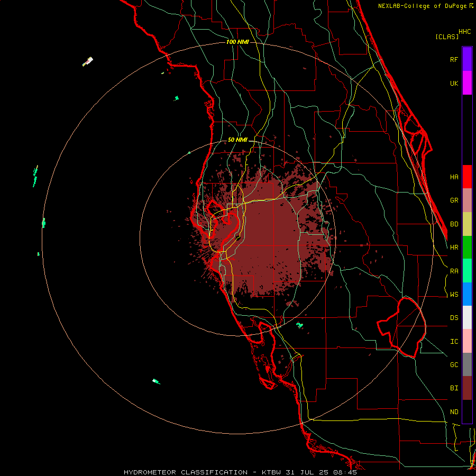This screenshot has height=476, width=476.
Task: Click the DS legend label
Action: (x=454, y=317)
